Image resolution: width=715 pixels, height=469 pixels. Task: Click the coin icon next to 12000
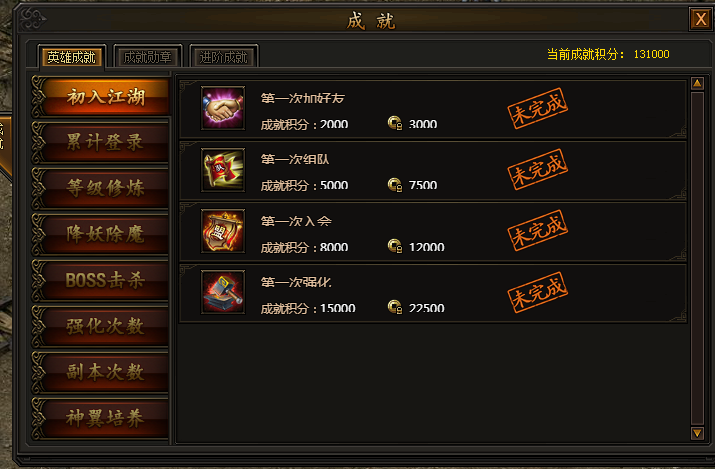click(395, 246)
